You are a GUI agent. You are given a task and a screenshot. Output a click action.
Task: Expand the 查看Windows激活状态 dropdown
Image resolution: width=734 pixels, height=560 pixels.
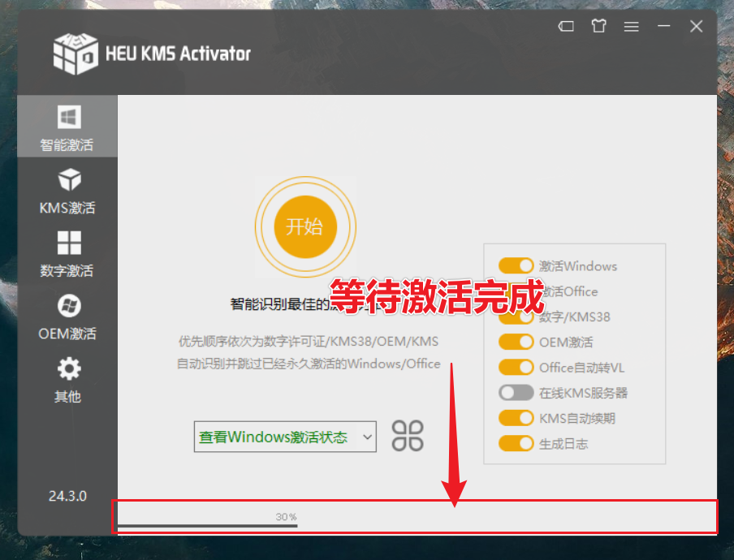click(285, 437)
